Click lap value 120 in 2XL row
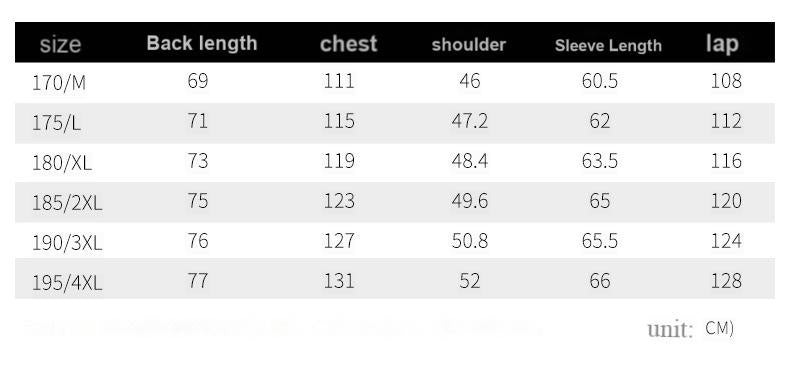The width and height of the screenshot is (790, 365). click(726, 201)
